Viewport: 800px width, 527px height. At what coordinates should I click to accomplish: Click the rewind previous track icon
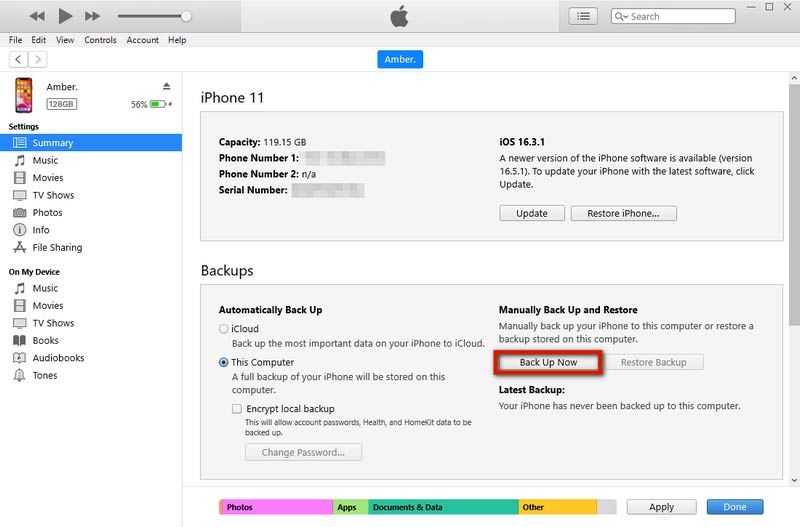[x=37, y=16]
